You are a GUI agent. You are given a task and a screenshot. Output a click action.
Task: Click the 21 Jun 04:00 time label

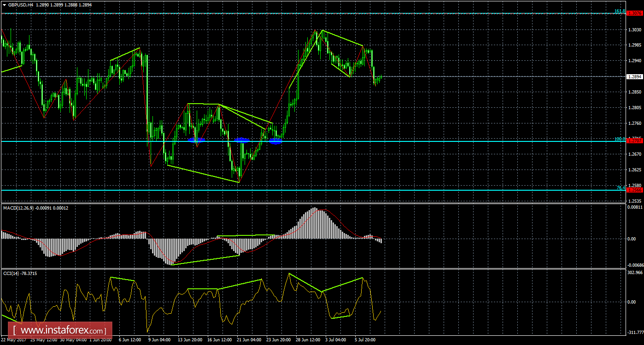[x=249, y=340]
